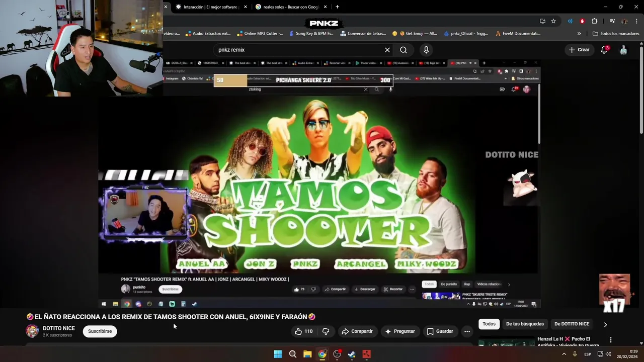Open the Chrome extensions puzzle icon
644x362 pixels.
click(594, 21)
